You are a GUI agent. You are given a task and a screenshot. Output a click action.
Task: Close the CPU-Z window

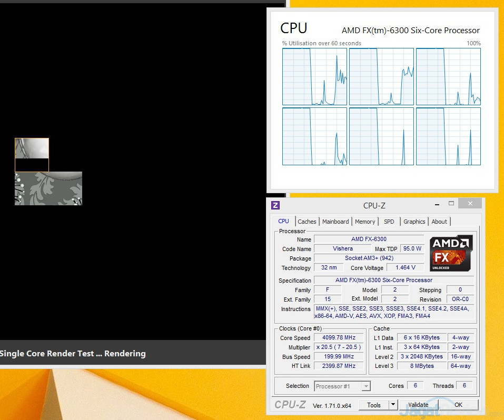(x=469, y=204)
